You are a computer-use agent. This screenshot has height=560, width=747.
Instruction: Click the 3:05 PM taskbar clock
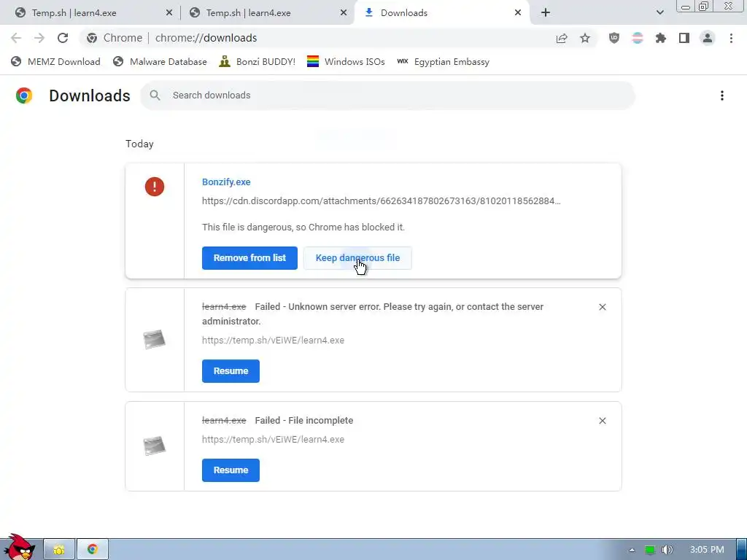point(707,550)
